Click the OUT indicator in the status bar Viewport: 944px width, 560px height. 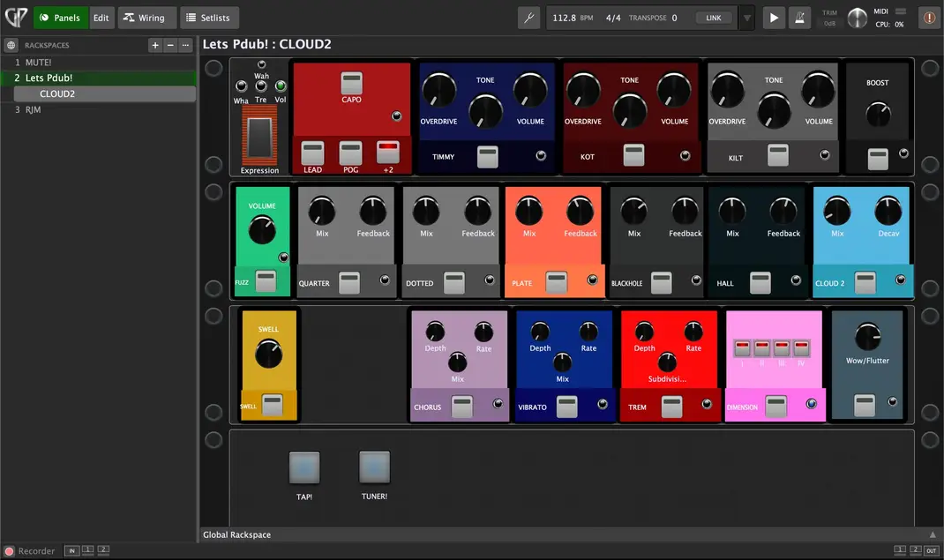[x=932, y=550]
